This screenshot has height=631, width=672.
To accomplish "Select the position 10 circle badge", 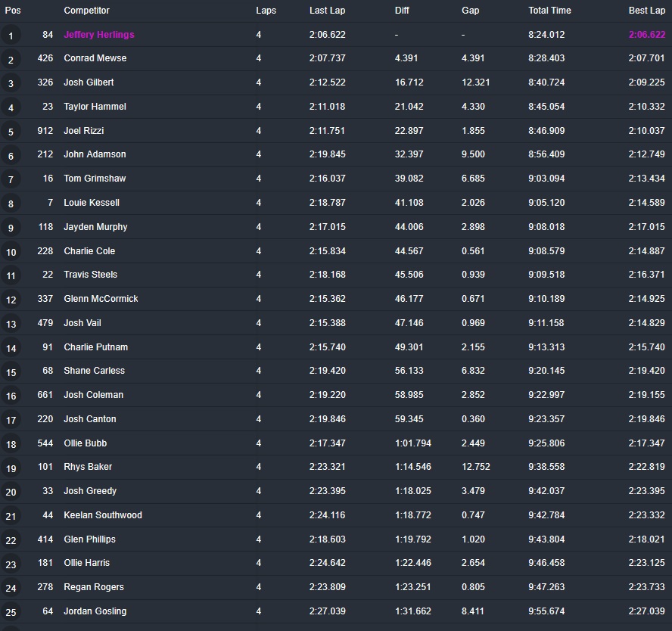I will click(x=11, y=252).
